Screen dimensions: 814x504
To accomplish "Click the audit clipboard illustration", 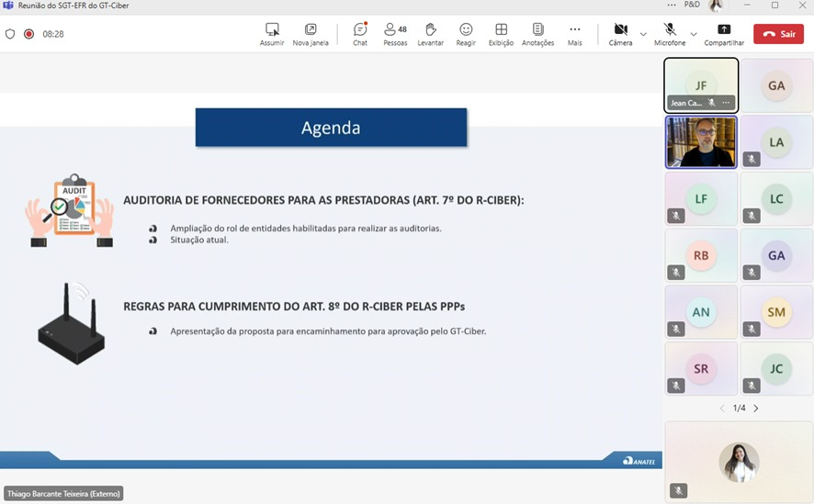I will coord(70,210).
